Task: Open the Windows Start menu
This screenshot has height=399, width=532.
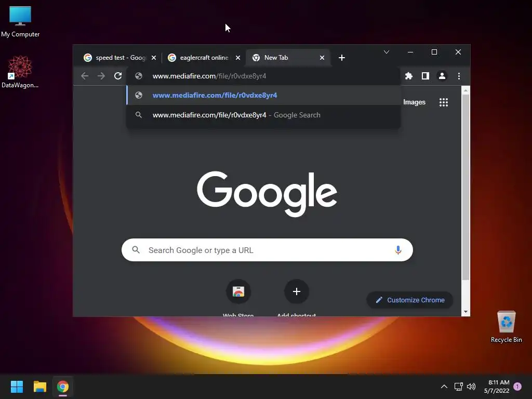Action: click(17, 387)
